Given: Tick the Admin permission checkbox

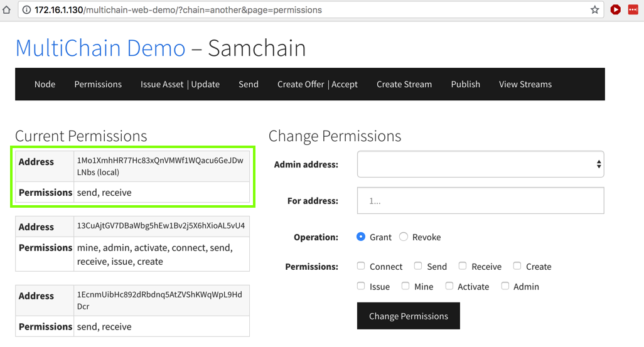Looking at the screenshot, I should tap(505, 286).
